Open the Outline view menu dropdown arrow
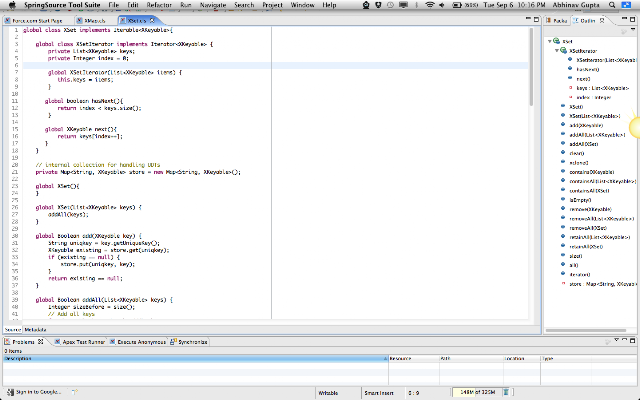 point(633,30)
